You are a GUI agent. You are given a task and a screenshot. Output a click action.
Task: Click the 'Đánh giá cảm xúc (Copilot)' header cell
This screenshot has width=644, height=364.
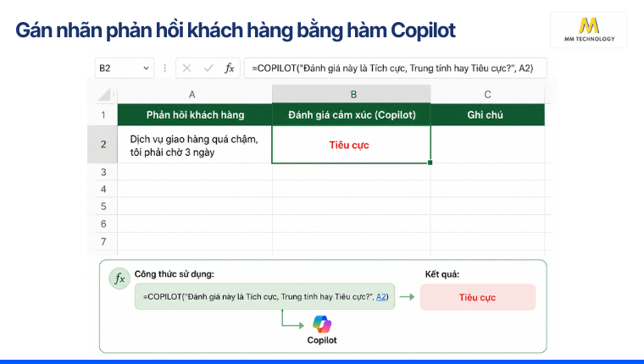(352, 115)
